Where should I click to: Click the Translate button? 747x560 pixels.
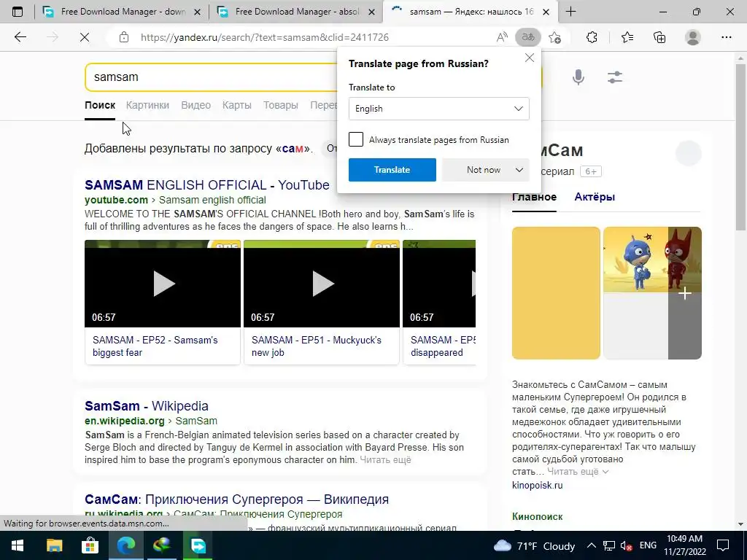click(x=392, y=170)
